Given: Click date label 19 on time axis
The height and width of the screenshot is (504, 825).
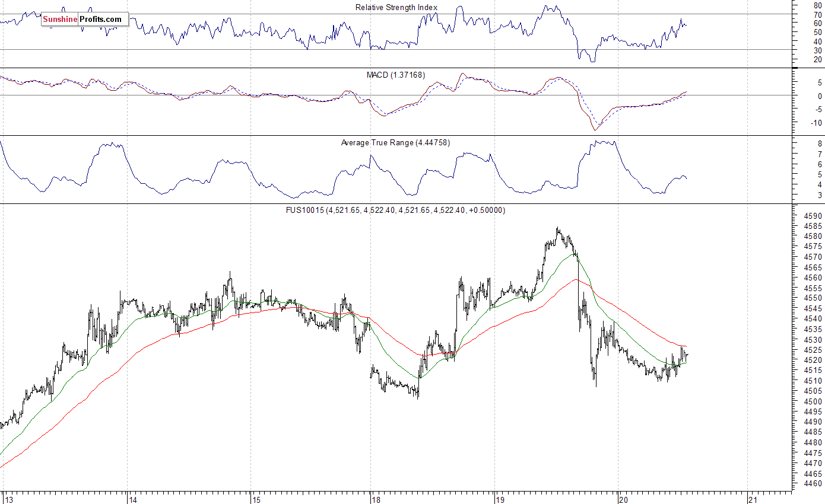Looking at the screenshot, I should (500, 500).
